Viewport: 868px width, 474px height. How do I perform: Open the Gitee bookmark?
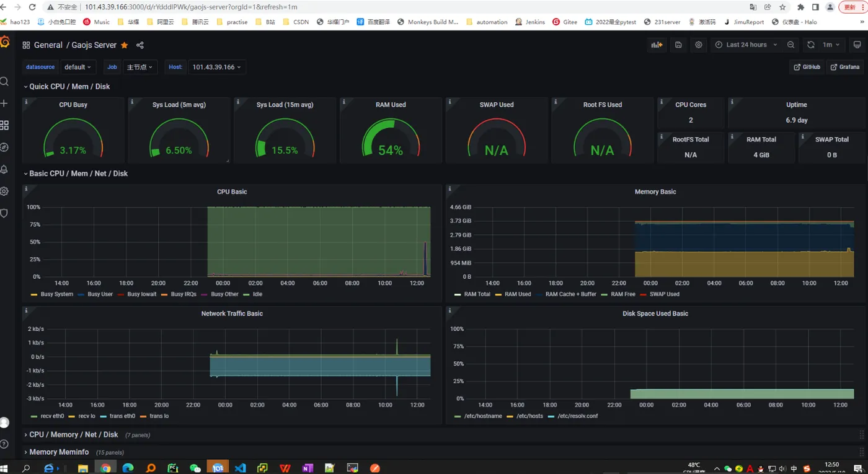click(565, 22)
